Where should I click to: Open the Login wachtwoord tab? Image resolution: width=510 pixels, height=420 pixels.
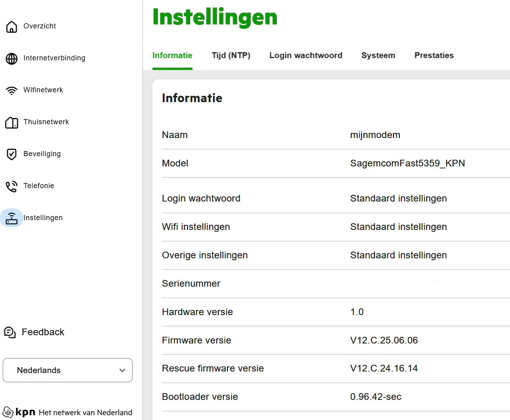306,56
